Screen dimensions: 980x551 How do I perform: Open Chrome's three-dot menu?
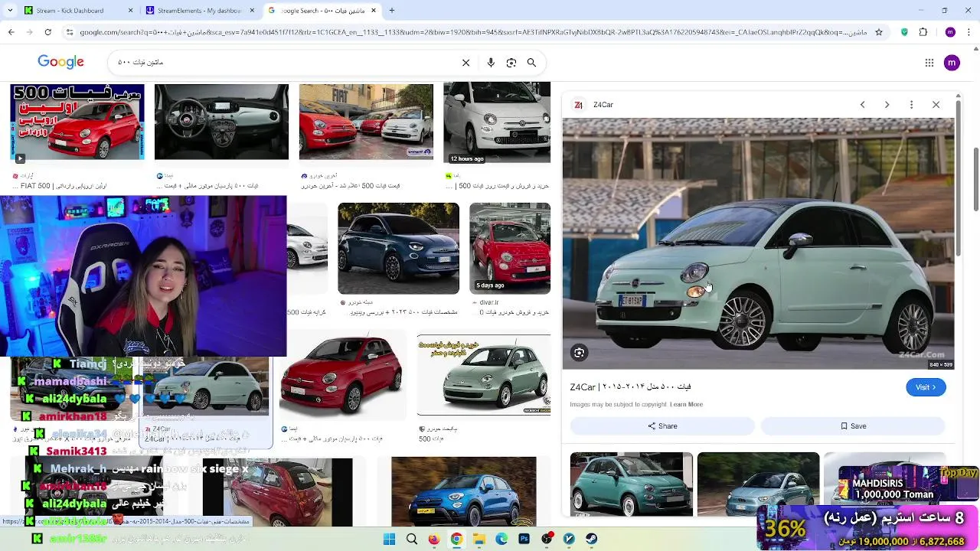pyautogui.click(x=969, y=32)
